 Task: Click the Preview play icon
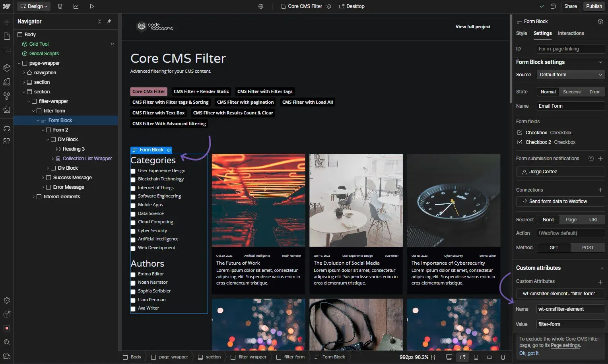(92, 6)
